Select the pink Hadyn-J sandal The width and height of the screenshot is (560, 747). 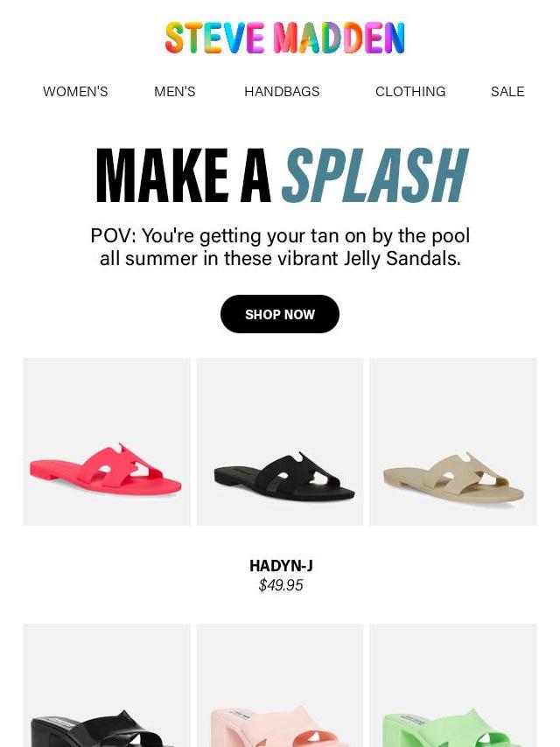[x=106, y=442]
